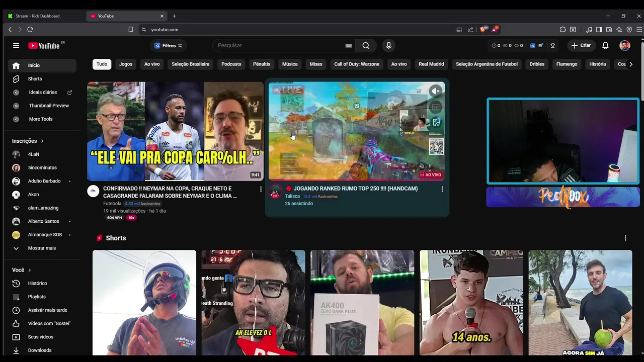Open the Brave Wallet icon
The height and width of the screenshot is (362, 644).
[609, 30]
